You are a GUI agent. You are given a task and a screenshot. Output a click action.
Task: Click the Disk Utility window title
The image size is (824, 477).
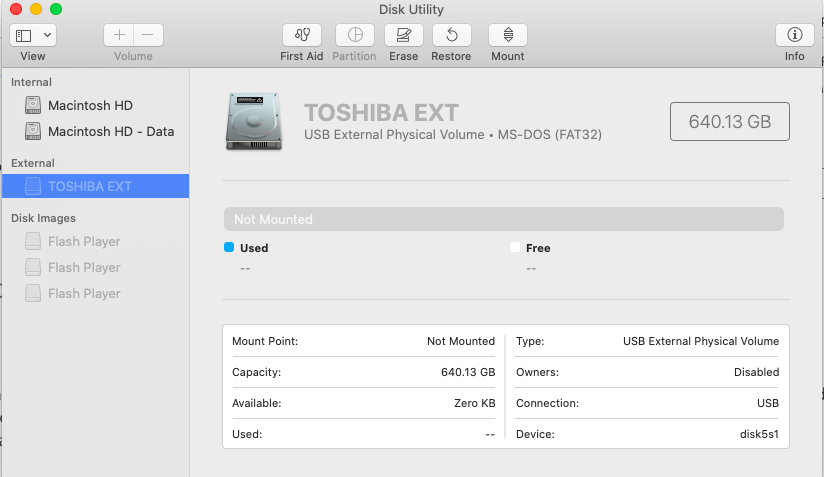click(x=411, y=9)
